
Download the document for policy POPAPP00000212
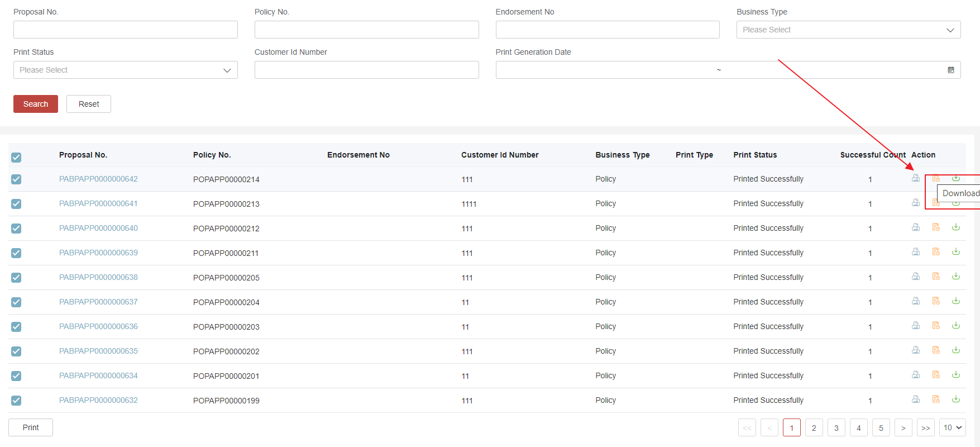(955, 227)
